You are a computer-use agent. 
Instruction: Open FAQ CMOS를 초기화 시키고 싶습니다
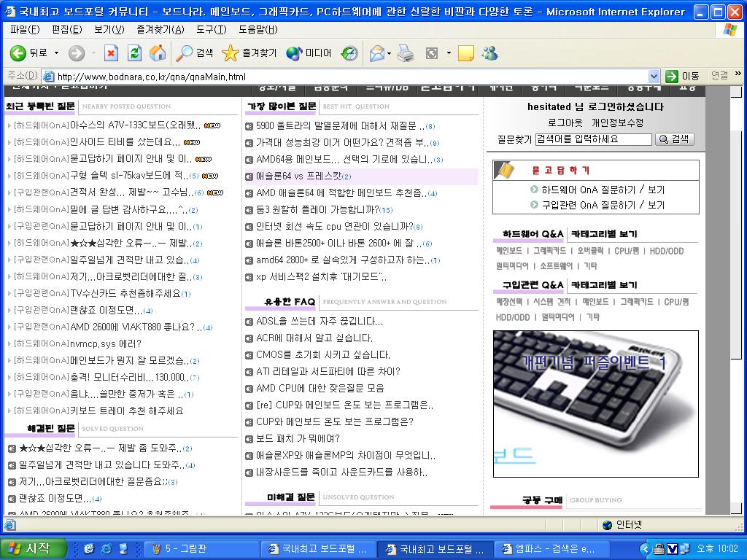point(323,355)
